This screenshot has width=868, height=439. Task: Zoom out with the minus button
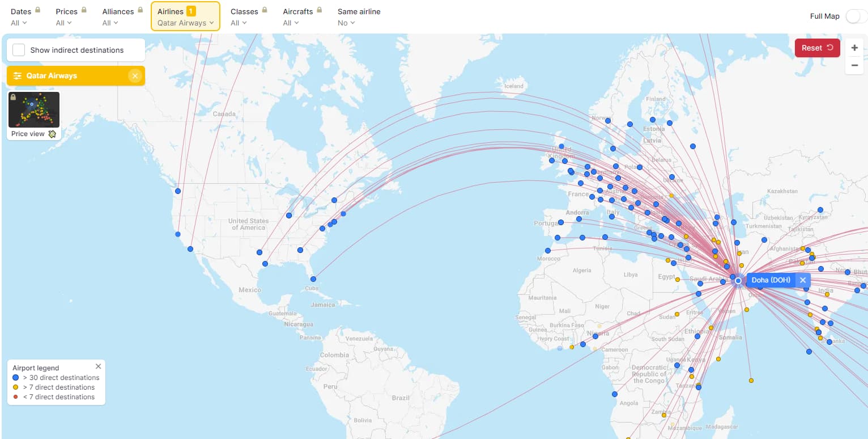pos(854,65)
